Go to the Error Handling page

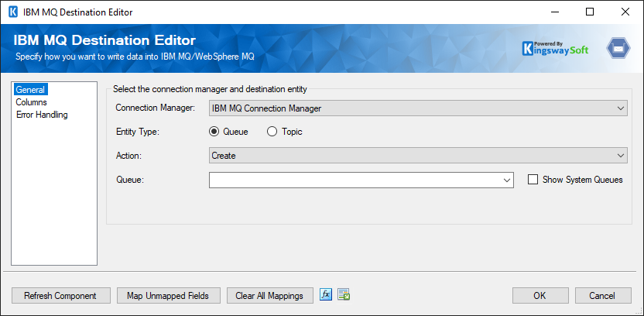click(42, 115)
